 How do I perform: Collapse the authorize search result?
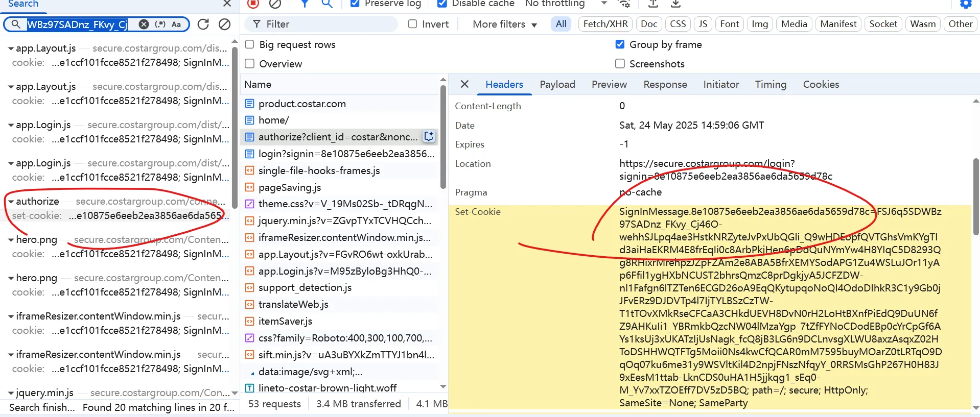(x=11, y=202)
